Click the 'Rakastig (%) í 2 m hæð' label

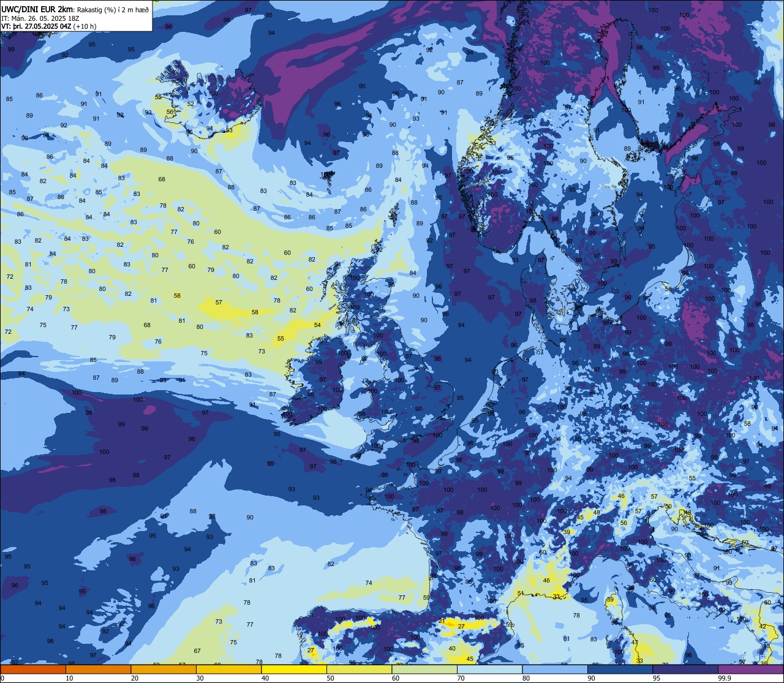113,10
